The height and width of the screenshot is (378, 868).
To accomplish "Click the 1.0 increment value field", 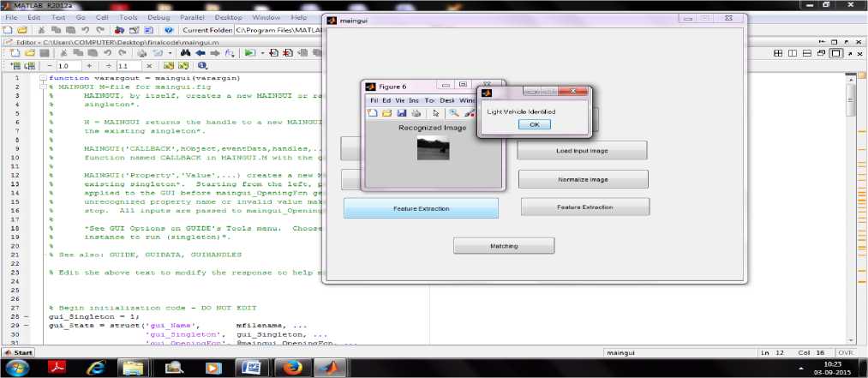I will (68, 66).
